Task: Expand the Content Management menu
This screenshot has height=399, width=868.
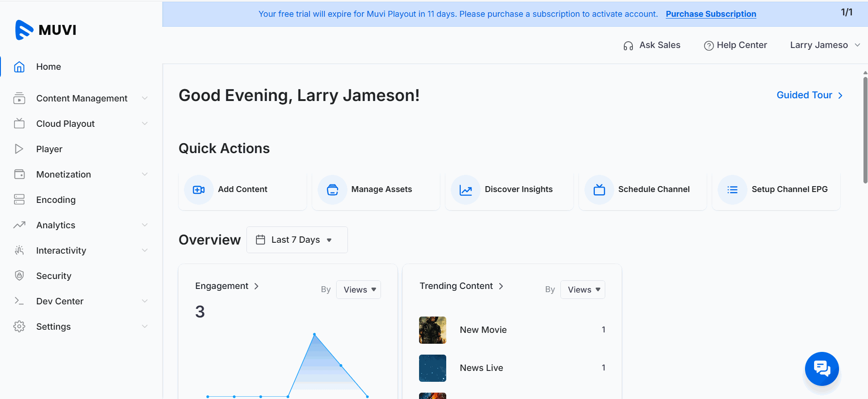Action: (x=82, y=98)
